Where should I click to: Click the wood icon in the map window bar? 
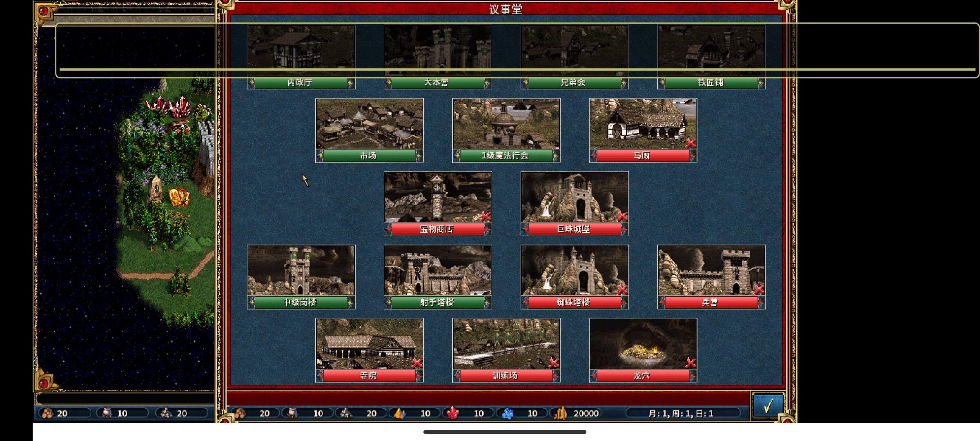point(48,413)
